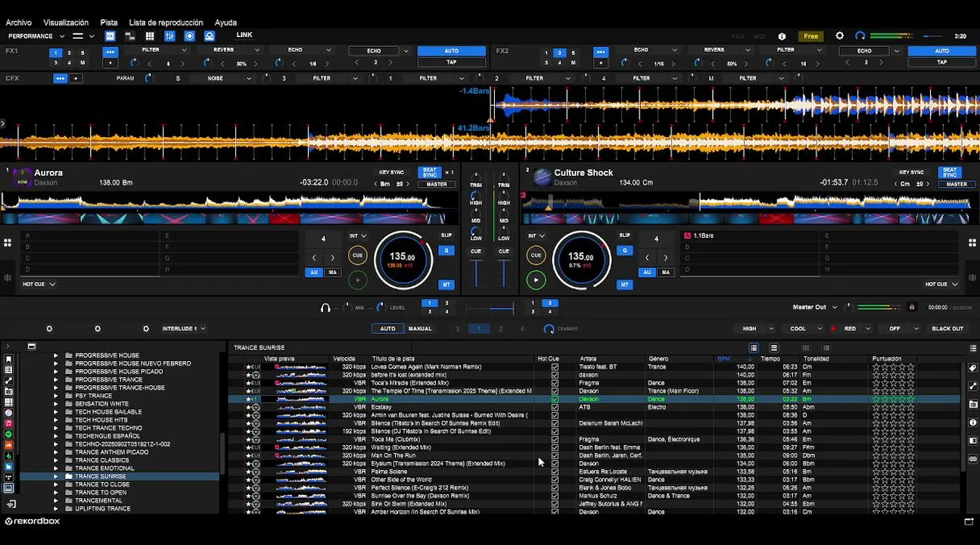
Task: Open HOT CUE dropdown on deck 1
Action: pyautogui.click(x=39, y=284)
